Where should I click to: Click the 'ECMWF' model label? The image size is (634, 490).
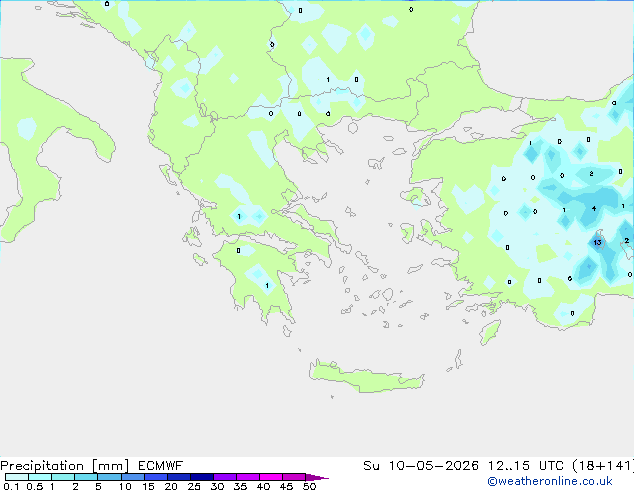[161, 466]
